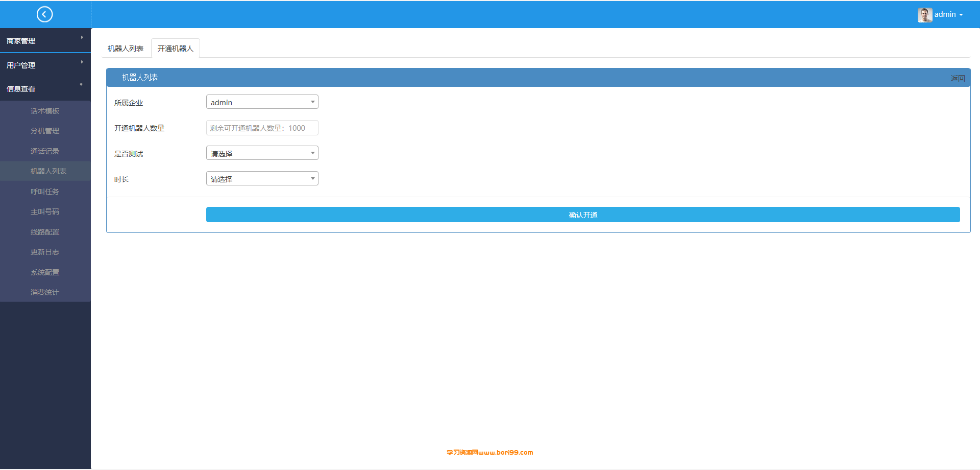Click the 确认开通 button

[583, 215]
